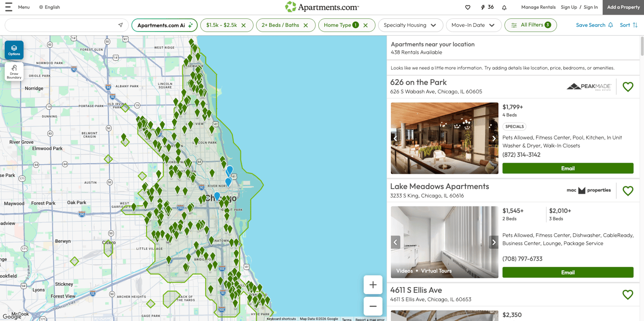Show next photo of Lake Meadows Apartments
This screenshot has width=644, height=321.
(x=494, y=242)
